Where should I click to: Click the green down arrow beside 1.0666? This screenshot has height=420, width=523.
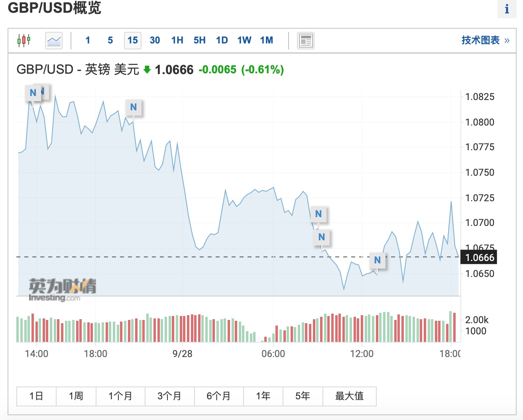[x=147, y=70]
